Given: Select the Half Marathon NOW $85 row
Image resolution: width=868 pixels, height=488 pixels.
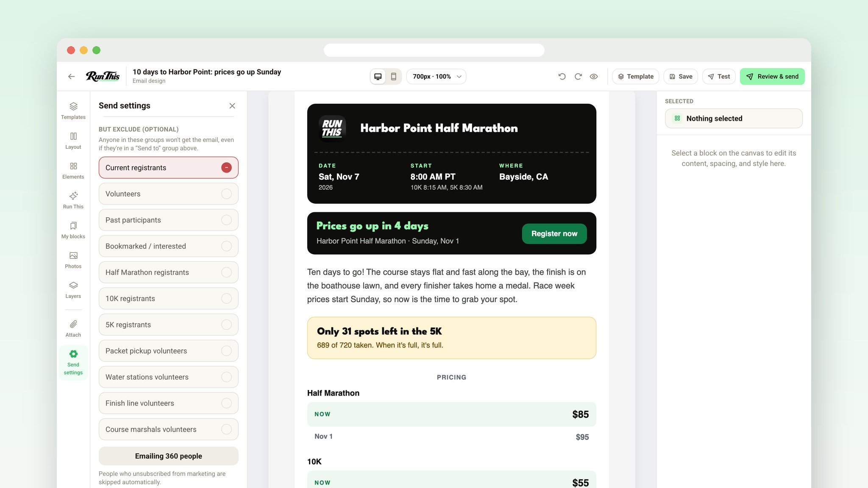Looking at the screenshot, I should tap(452, 414).
